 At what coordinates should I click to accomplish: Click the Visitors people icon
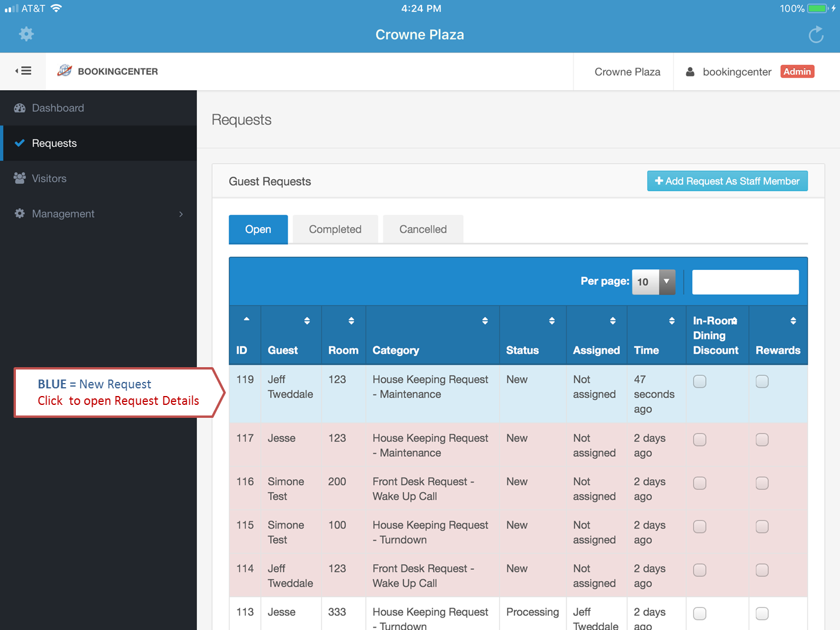pyautogui.click(x=20, y=178)
